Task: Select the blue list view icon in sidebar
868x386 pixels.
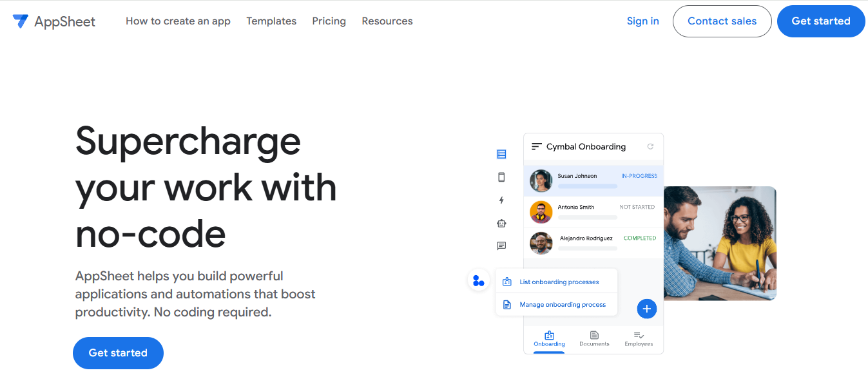Action: (501, 154)
